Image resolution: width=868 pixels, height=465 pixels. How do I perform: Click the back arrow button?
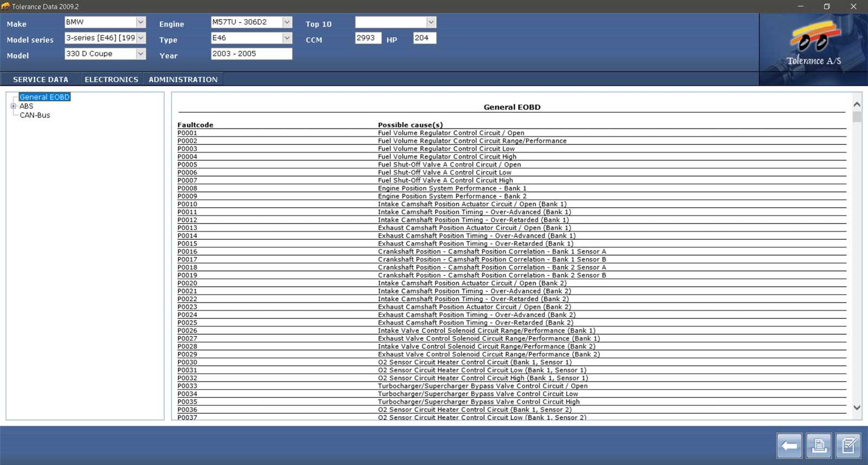tap(789, 446)
